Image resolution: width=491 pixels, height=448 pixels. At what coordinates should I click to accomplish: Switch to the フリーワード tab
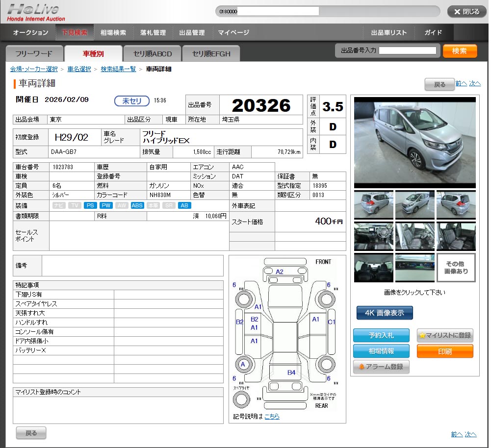pos(33,53)
